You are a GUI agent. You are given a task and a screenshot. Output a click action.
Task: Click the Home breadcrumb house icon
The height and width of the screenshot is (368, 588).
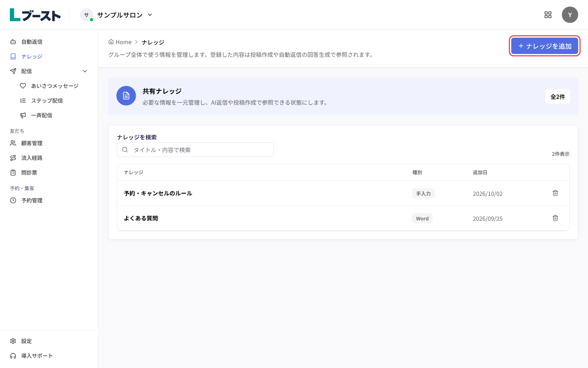pyautogui.click(x=111, y=42)
